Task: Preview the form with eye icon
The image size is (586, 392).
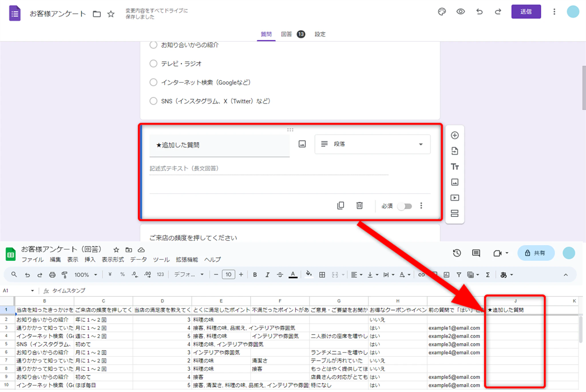Action: (460, 12)
